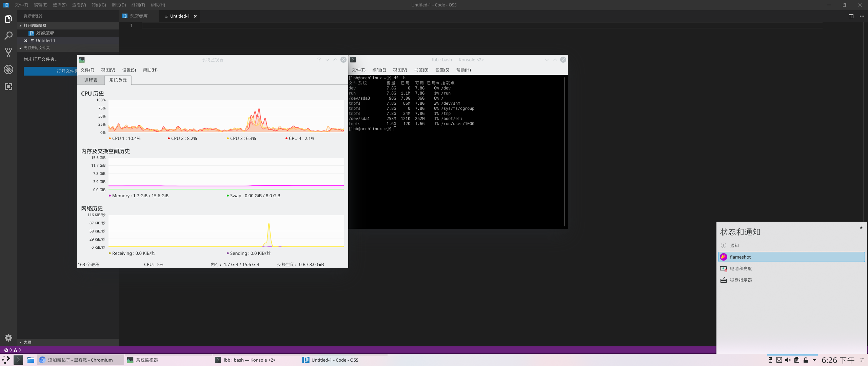This screenshot has height=366, width=868.
Task: Click the Manage gear icon in activity bar
Action: (x=8, y=338)
